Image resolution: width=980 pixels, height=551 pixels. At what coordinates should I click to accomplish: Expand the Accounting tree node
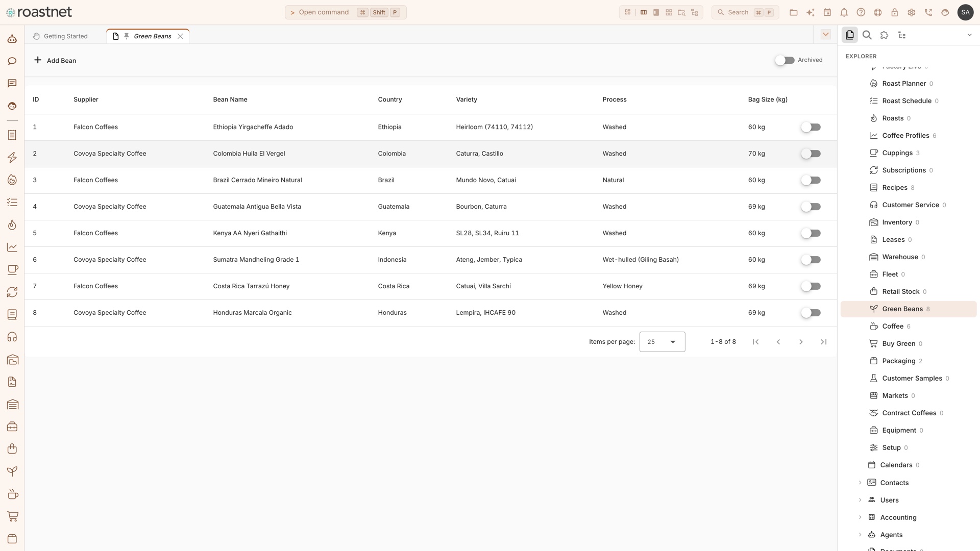[860, 517]
